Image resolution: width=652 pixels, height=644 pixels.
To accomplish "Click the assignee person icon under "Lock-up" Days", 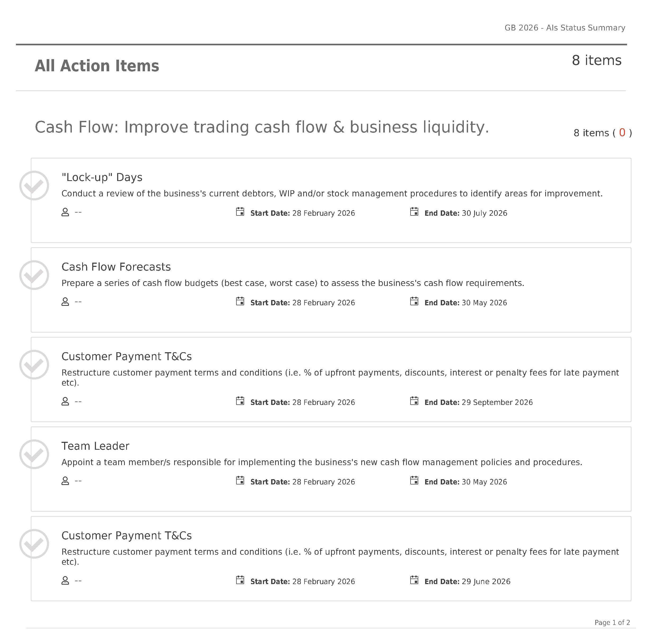I will pyautogui.click(x=65, y=212).
